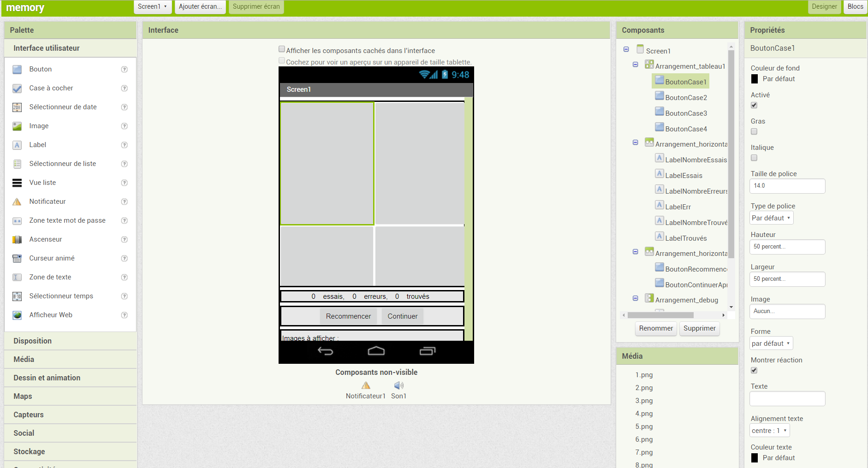Collapse the Arrangement_debug tree node
Screen dimensions: 868x468
tap(635, 298)
